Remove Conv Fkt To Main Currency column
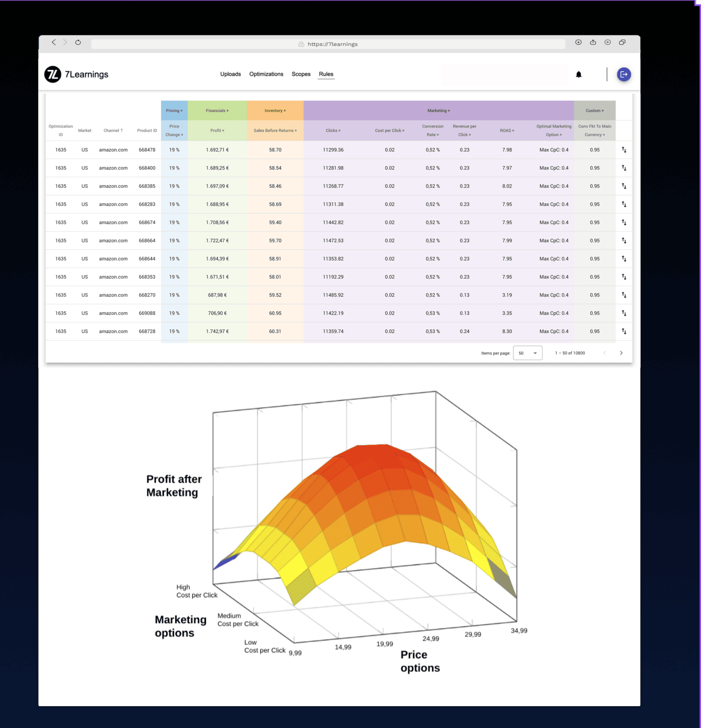This screenshot has height=728, width=701. tap(604, 135)
